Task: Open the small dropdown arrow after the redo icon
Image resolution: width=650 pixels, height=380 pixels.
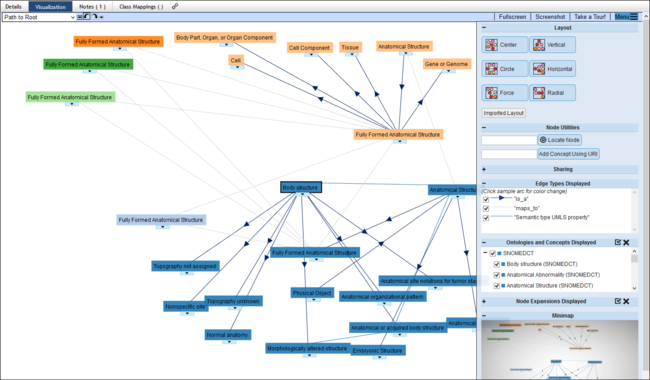Action: [x=101, y=17]
